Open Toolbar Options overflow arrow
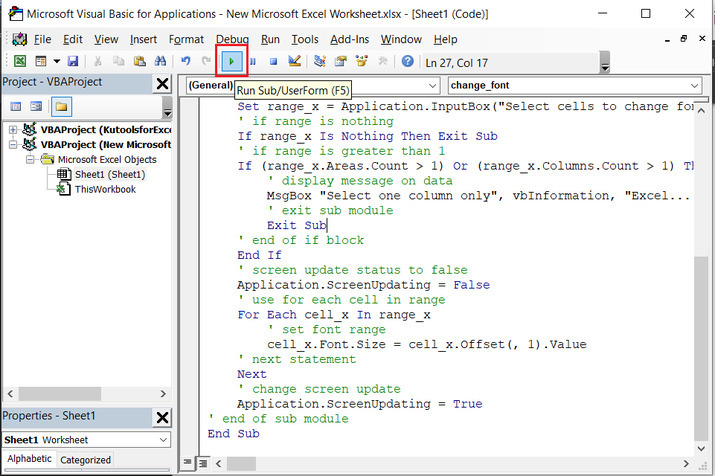Viewport: 715px width, 476px height. (605, 62)
